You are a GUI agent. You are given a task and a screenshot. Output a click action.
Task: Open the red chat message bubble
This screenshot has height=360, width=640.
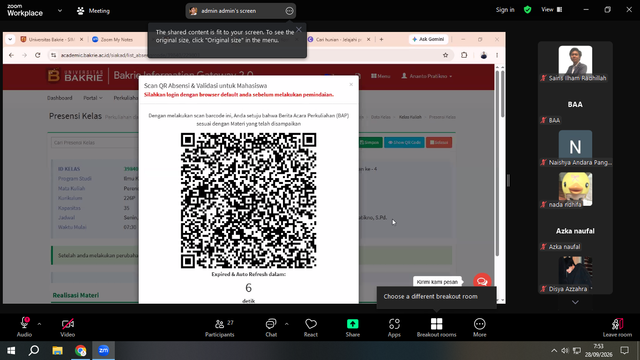[x=482, y=282]
